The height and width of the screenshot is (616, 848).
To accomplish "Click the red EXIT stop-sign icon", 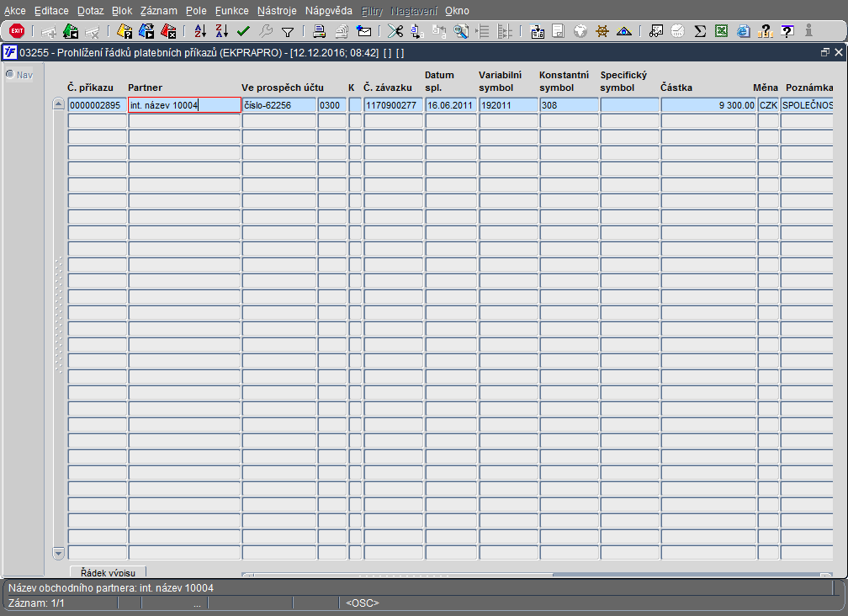I will [17, 31].
